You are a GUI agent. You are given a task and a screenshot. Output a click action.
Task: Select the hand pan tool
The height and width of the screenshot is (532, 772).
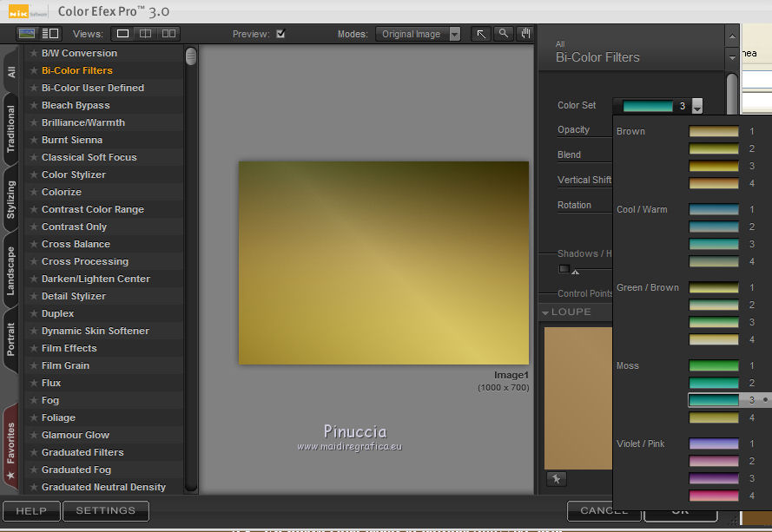tap(525, 34)
